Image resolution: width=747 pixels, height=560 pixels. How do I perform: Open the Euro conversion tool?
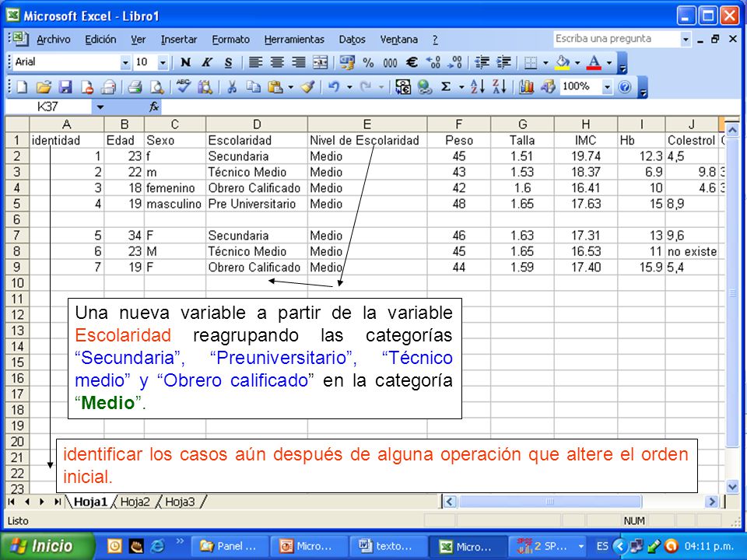pos(403,87)
